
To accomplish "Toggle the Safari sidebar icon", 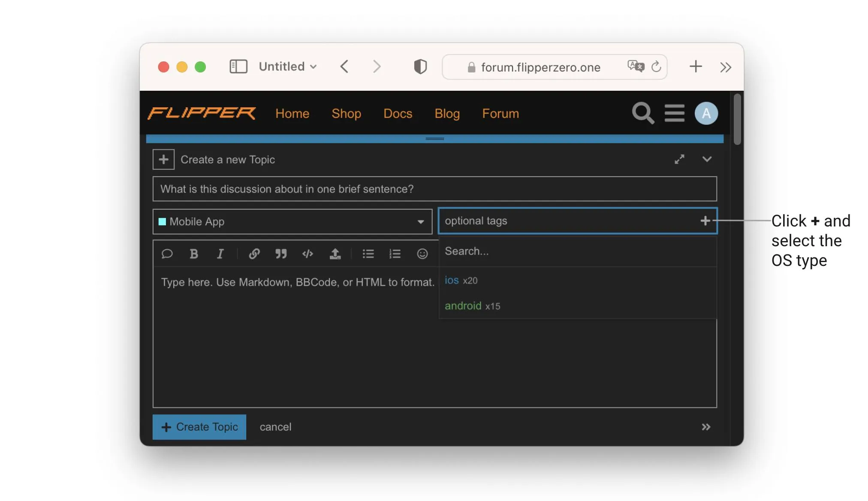I will 238,66.
